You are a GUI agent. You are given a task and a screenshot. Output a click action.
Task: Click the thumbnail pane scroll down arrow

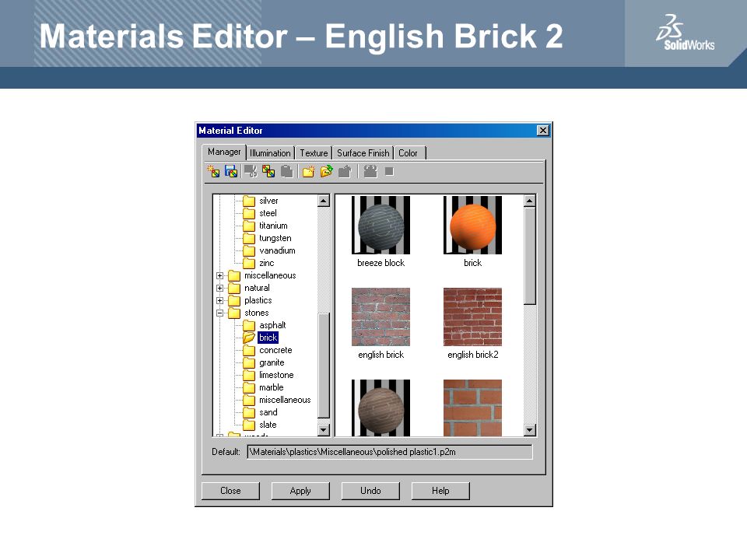530,430
